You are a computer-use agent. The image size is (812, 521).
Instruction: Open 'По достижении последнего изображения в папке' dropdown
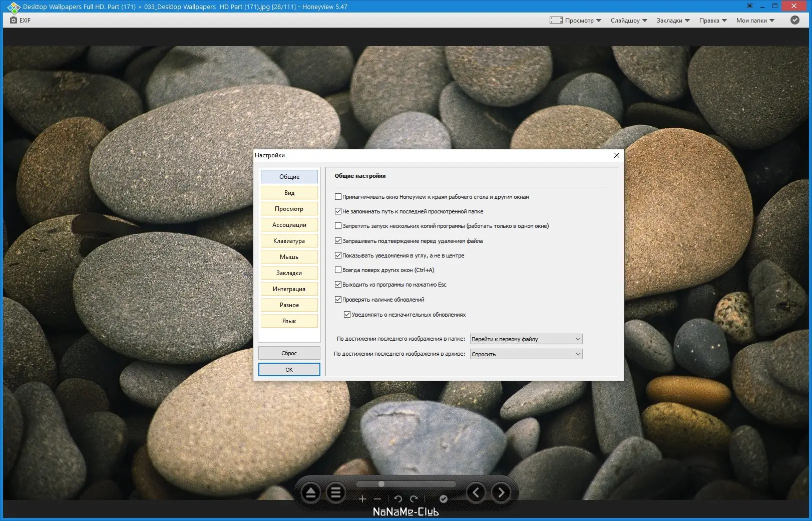[526, 339]
